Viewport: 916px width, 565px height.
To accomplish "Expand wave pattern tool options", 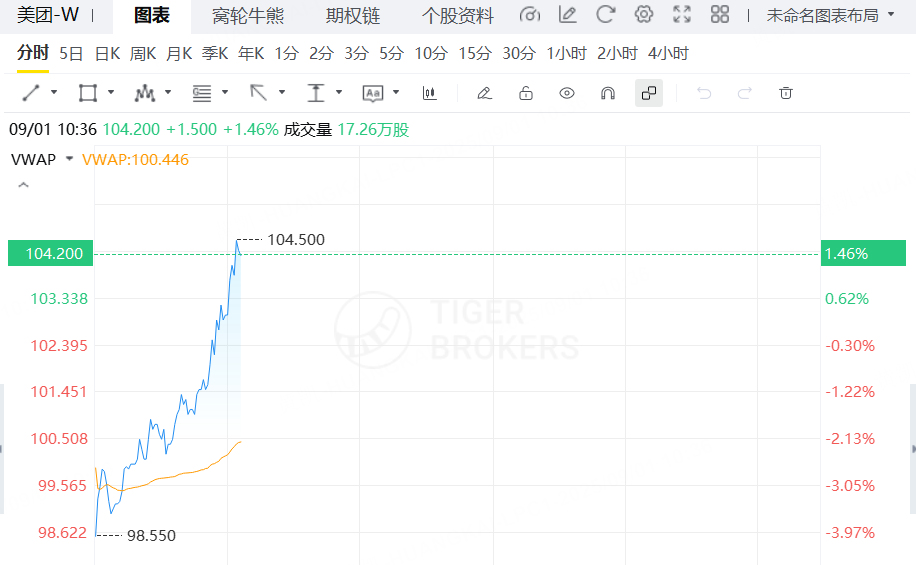I will pos(168,92).
